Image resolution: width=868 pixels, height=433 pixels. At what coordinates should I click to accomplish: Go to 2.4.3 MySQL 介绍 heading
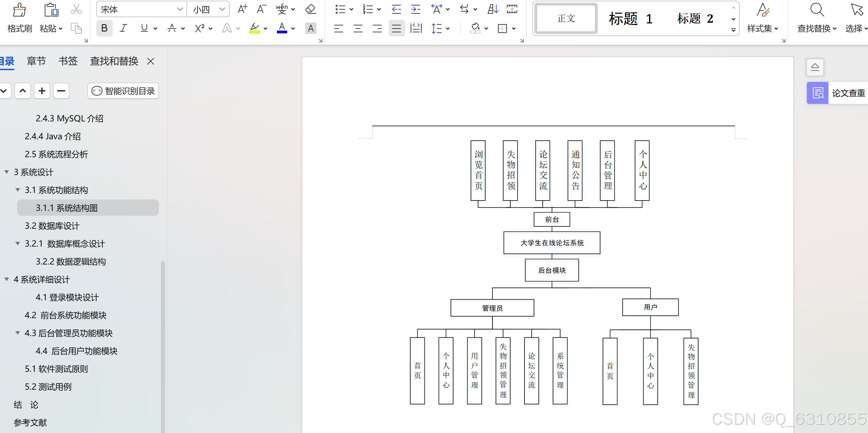click(69, 118)
